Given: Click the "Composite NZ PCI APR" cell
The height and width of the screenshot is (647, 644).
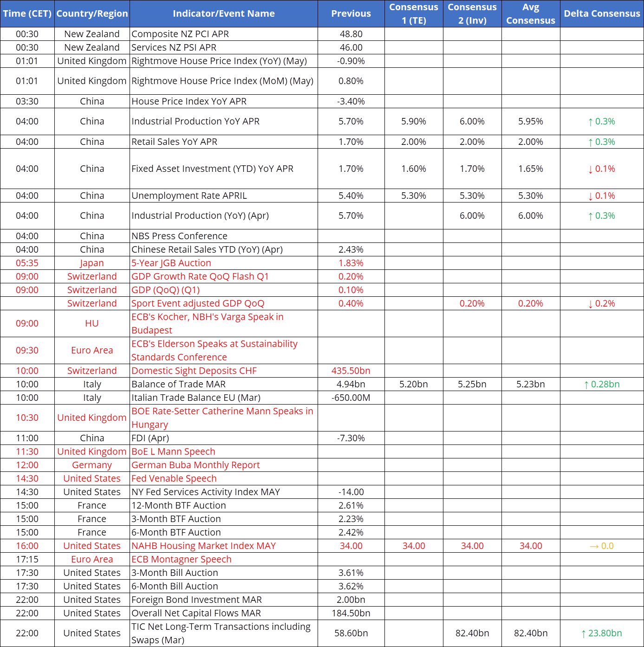Looking at the screenshot, I should point(224,34).
